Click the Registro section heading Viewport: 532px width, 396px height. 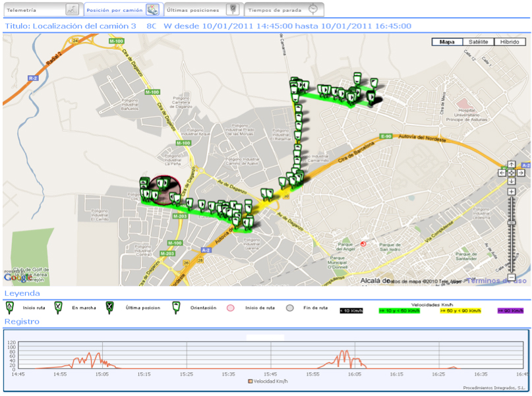click(x=22, y=322)
